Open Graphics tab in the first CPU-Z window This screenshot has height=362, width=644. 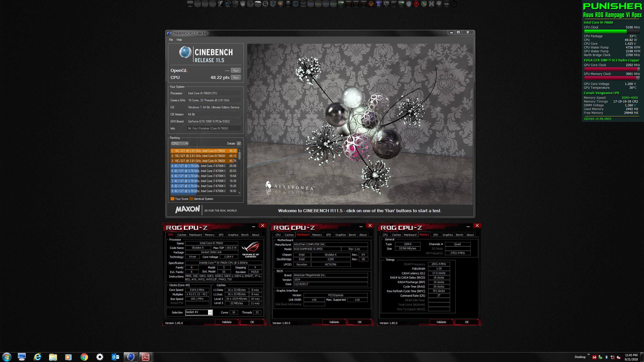click(233, 235)
